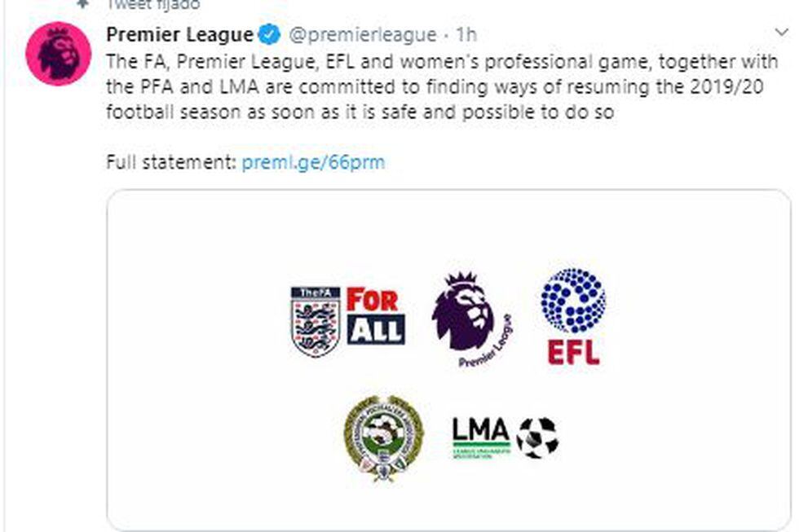
Task: Open the Premier League profile avatar
Action: 58,52
